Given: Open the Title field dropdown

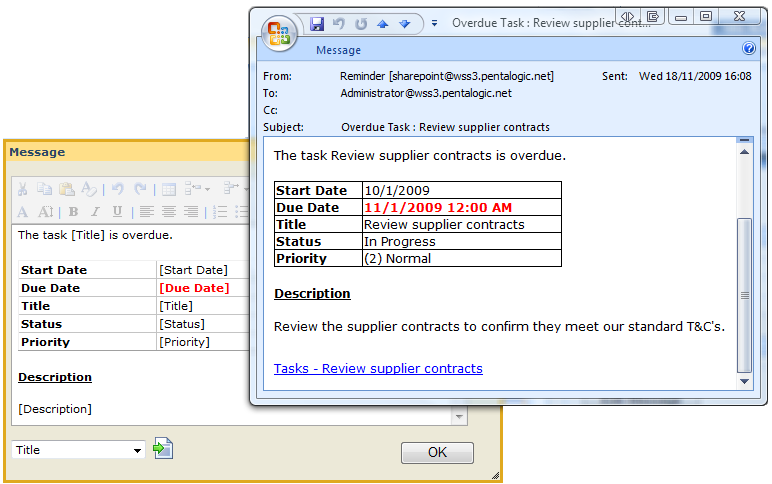Looking at the screenshot, I should (137, 450).
